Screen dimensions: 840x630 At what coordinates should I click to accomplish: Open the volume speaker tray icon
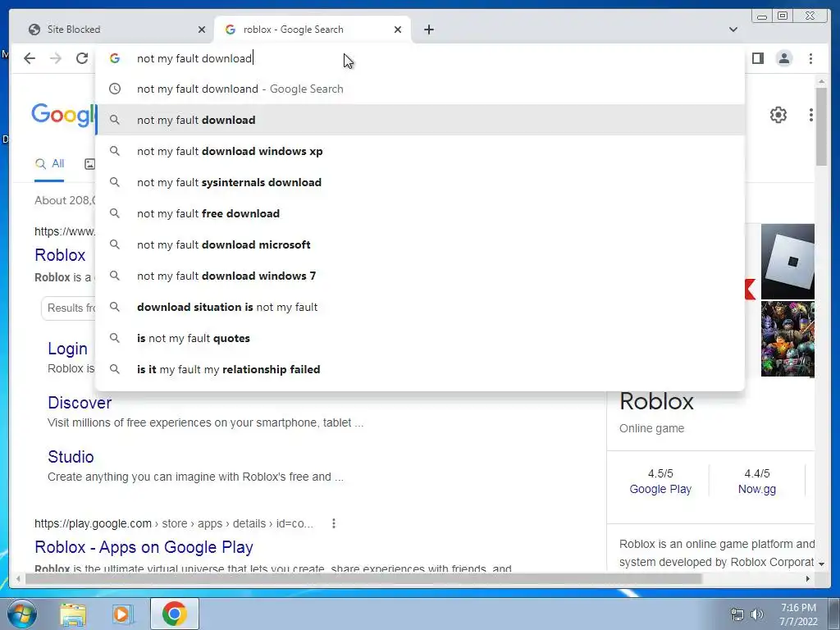click(x=757, y=614)
